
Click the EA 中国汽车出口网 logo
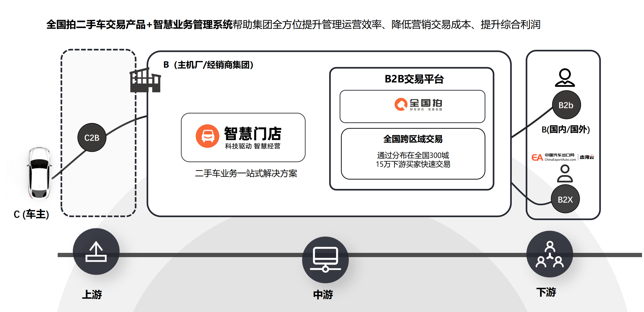[x=553, y=157]
